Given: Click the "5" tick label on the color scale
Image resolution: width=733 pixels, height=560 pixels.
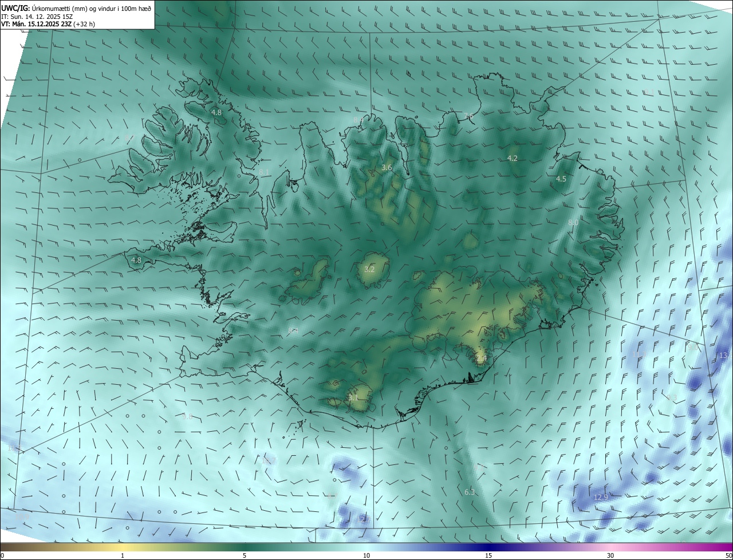Looking at the screenshot, I should pyautogui.click(x=245, y=555).
